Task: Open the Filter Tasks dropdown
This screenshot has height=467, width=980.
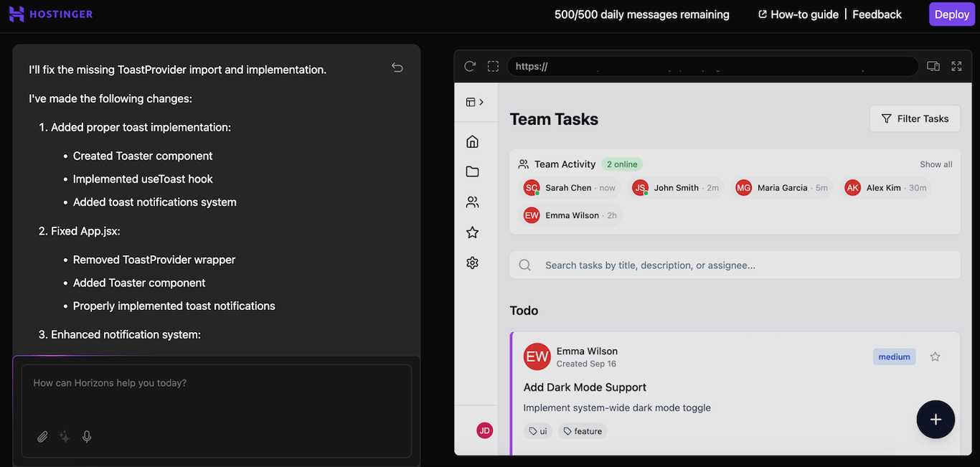Action: click(x=915, y=118)
